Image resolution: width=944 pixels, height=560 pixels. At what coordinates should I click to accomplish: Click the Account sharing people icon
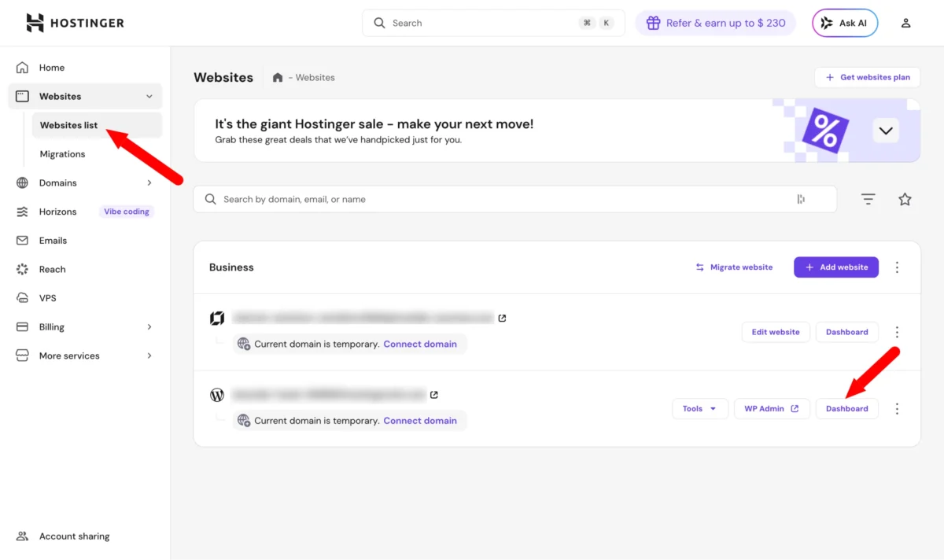pyautogui.click(x=22, y=536)
